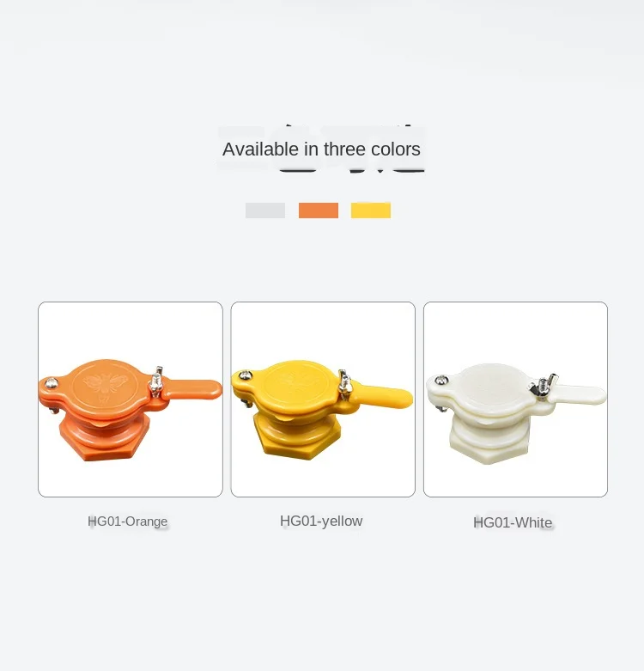Image resolution: width=644 pixels, height=671 pixels.
Task: Click the wing nut on the orange valve
Action: point(156,381)
